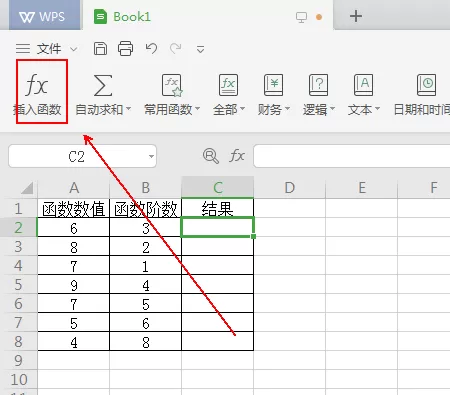Select cell B4 containing 1
Viewport: 450px width, 395px height.
coord(146,265)
